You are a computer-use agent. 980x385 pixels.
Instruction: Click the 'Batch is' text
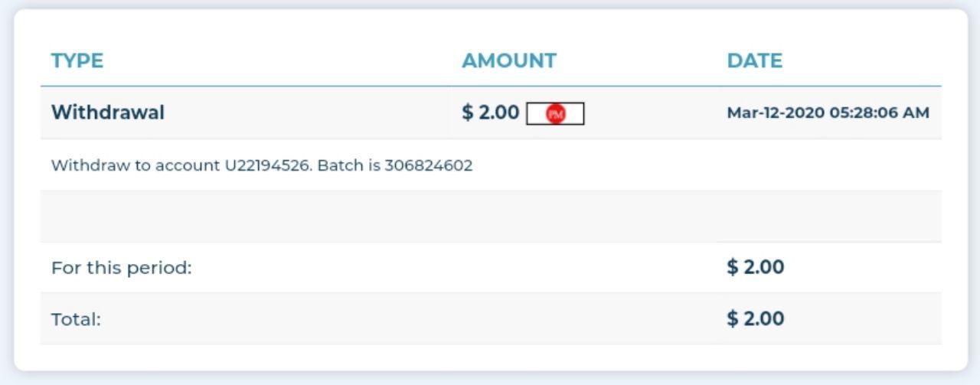coord(348,165)
